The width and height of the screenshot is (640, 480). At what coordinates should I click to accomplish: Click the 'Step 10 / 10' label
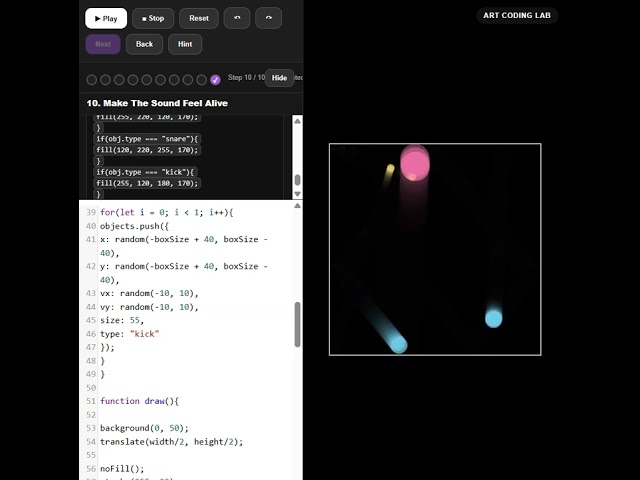coord(247,78)
